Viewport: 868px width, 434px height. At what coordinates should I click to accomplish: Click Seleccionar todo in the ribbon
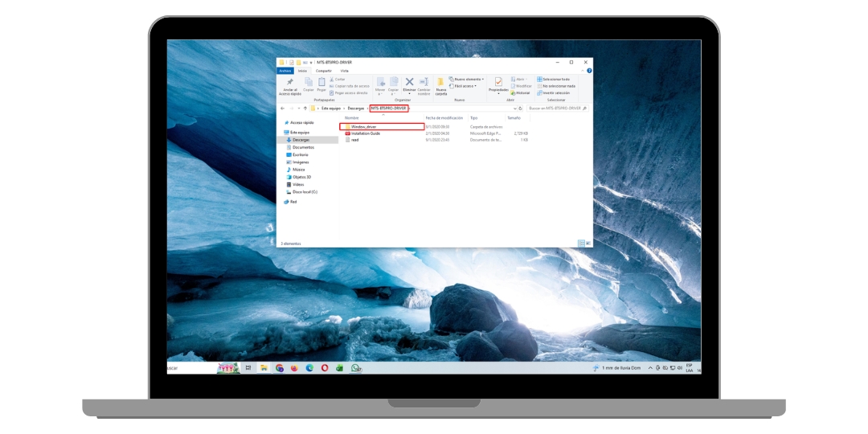click(x=555, y=79)
